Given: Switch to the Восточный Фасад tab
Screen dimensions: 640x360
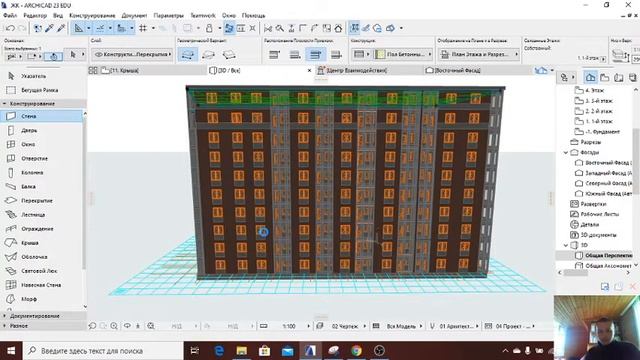Looking at the screenshot, I should point(478,70).
